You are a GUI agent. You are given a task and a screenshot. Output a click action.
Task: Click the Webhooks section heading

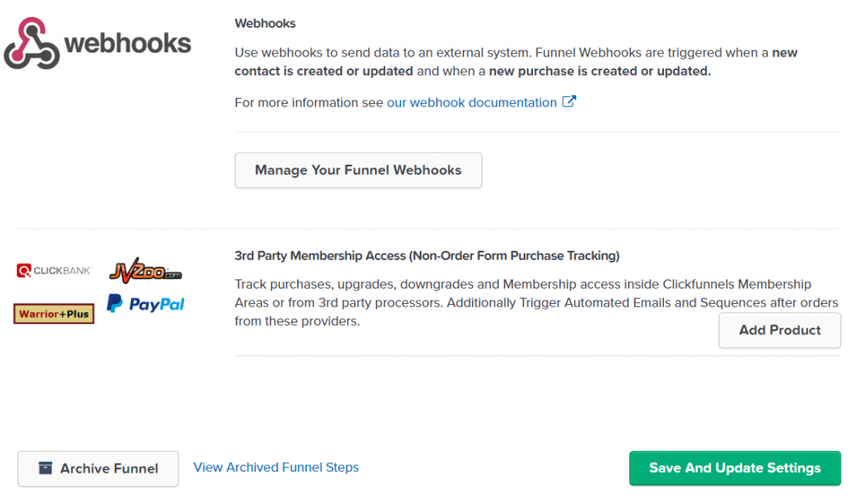(x=264, y=23)
